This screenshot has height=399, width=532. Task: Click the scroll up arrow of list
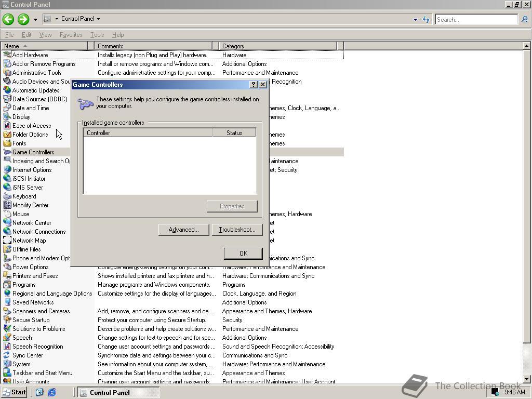tap(526, 46)
